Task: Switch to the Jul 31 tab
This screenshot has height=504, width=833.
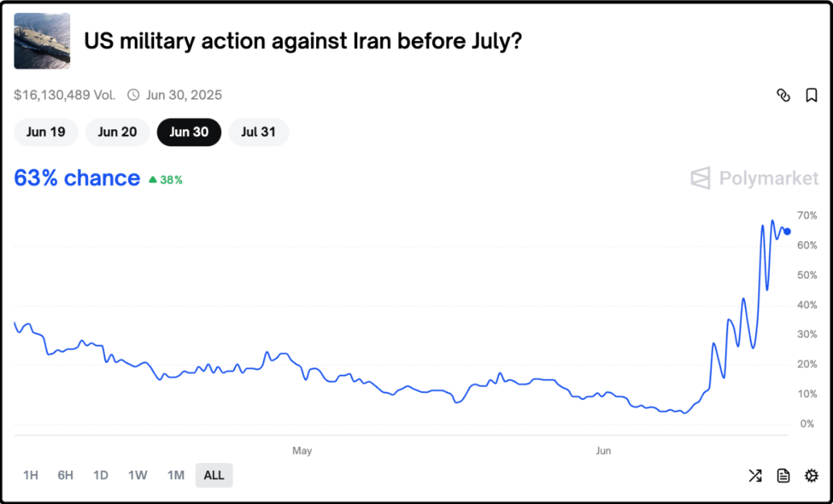Action: [258, 132]
